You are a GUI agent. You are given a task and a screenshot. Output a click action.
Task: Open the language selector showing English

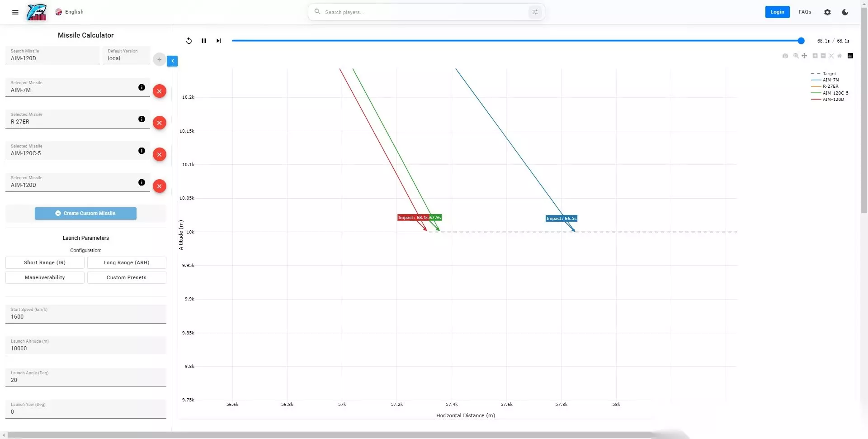tap(70, 12)
